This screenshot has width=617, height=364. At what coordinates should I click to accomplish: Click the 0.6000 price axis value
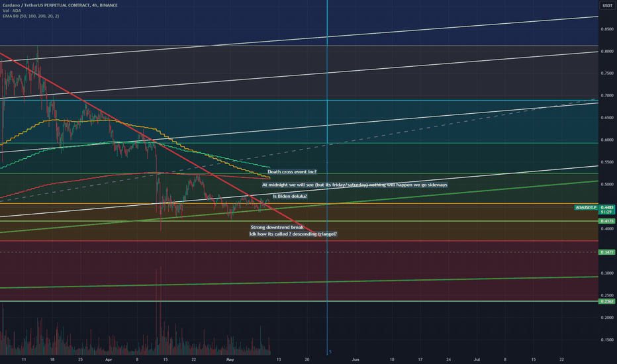click(x=607, y=140)
